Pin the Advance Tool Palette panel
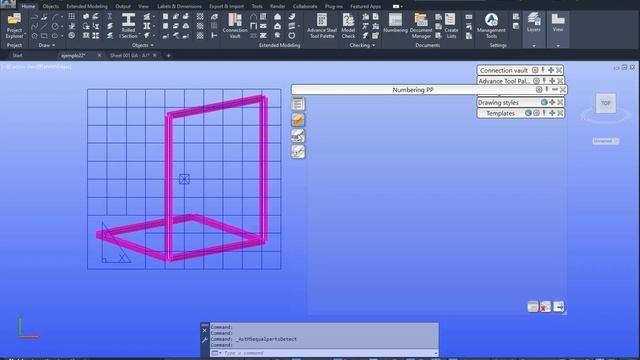The image size is (640, 360). pos(544,81)
